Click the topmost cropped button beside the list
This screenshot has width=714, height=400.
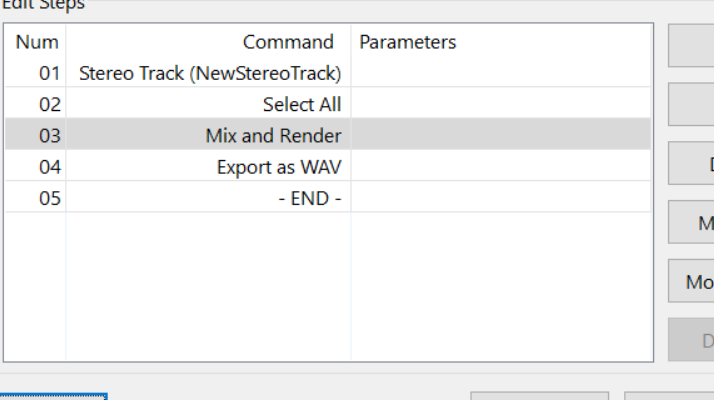691,46
